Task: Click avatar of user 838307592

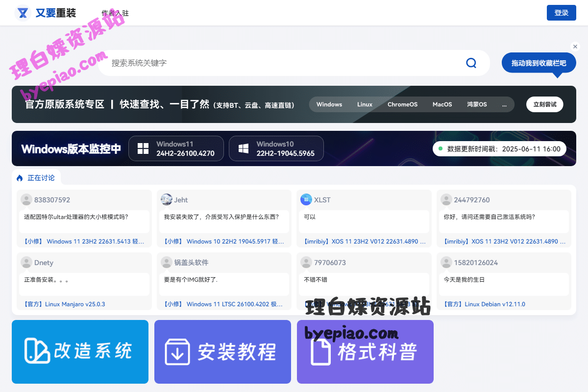Action: pyautogui.click(x=26, y=199)
